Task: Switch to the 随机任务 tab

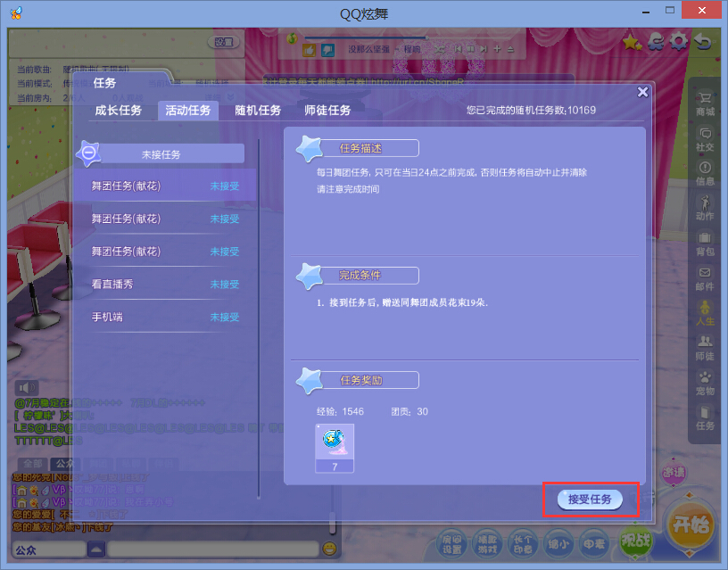Action: click(x=258, y=111)
